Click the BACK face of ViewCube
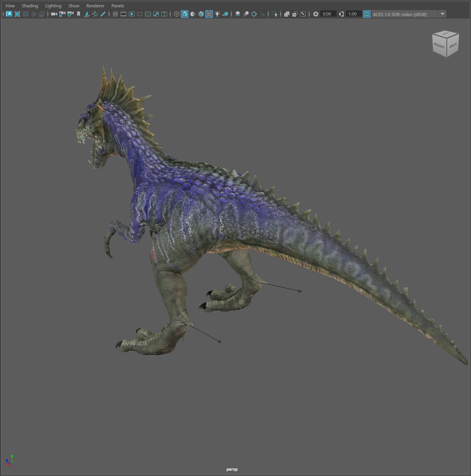The height and width of the screenshot is (476, 471). tap(453, 46)
